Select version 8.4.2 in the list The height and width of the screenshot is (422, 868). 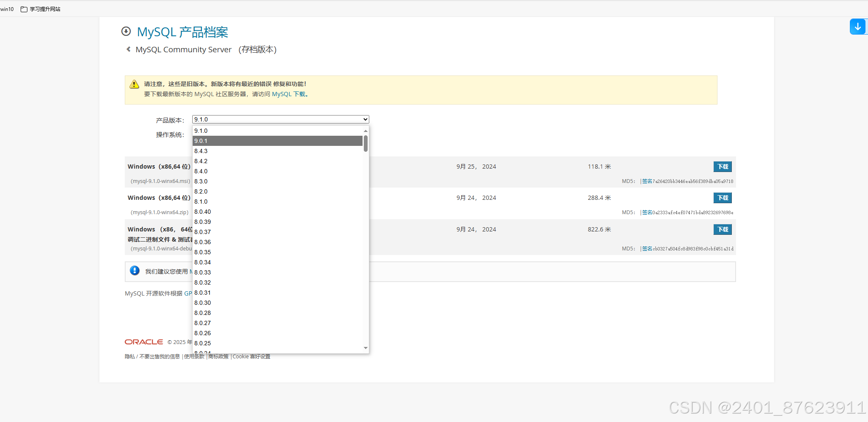(278, 161)
